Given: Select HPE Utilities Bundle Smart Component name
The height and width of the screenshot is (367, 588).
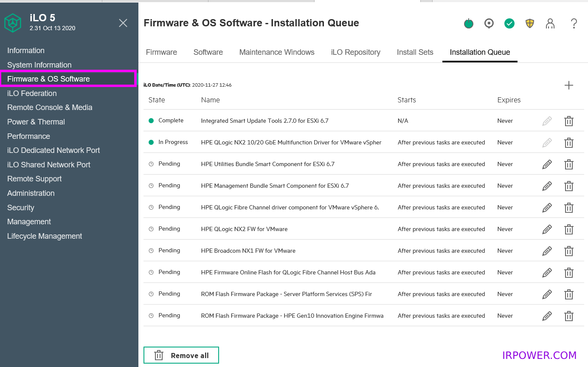Looking at the screenshot, I should click(268, 164).
